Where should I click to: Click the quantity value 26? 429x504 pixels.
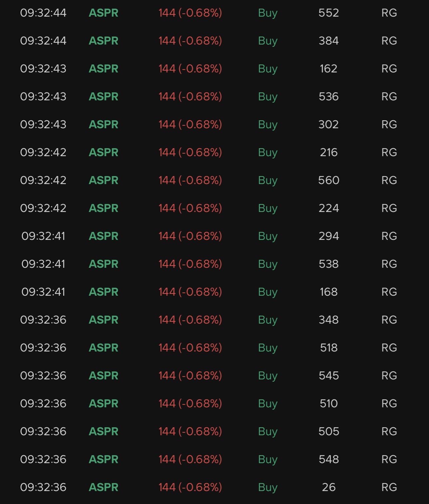click(x=328, y=487)
